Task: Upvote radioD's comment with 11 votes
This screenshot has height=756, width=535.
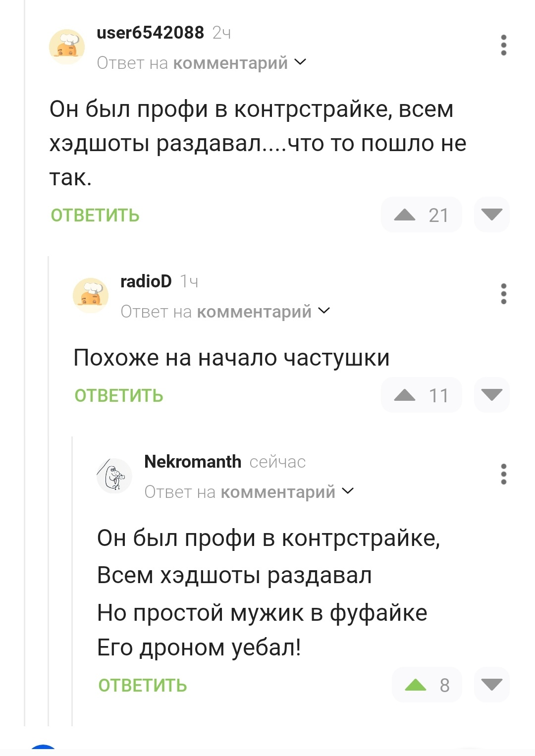Action: (405, 395)
